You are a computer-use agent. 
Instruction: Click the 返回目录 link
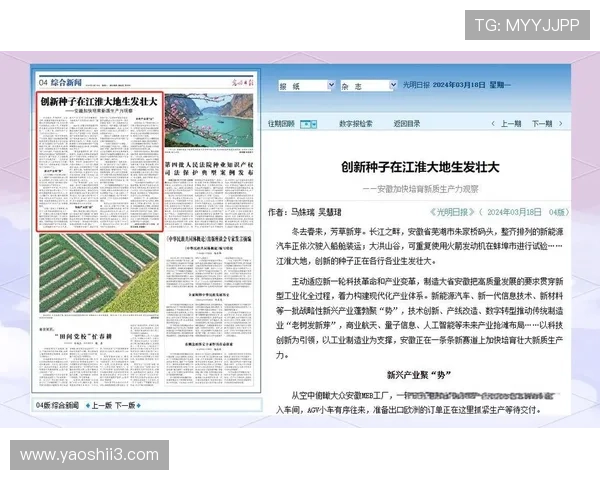pyautogui.click(x=406, y=124)
